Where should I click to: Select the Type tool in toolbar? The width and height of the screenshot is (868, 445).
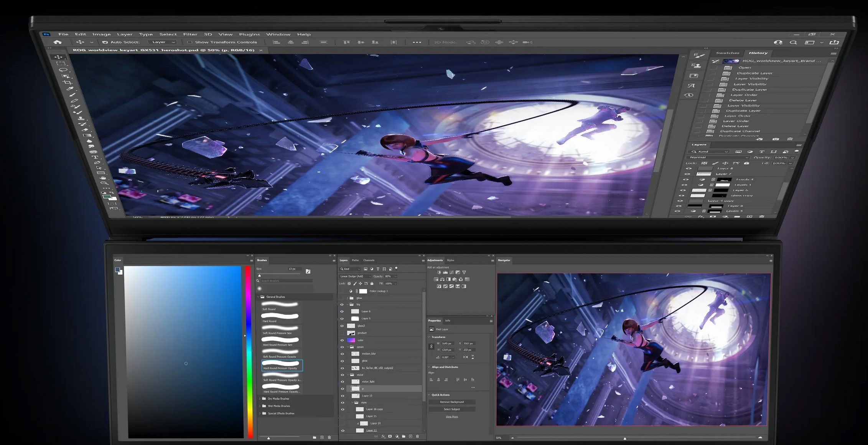click(x=95, y=157)
